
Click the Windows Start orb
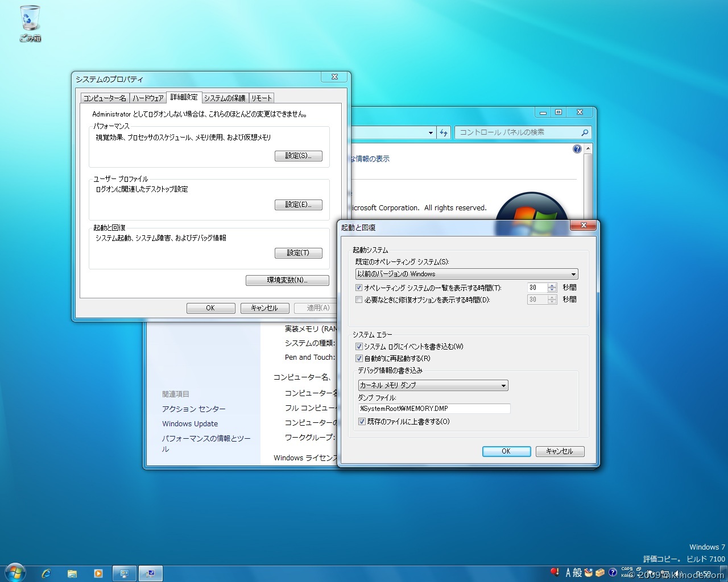15,573
